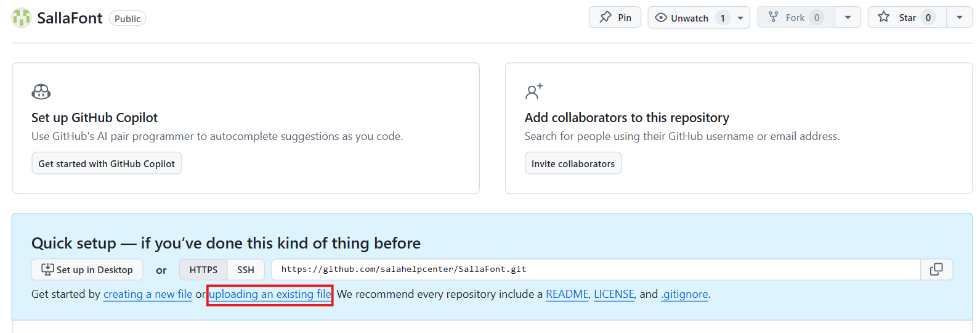Click the SallaFont repository avatar icon
The image size is (980, 333).
point(22,18)
